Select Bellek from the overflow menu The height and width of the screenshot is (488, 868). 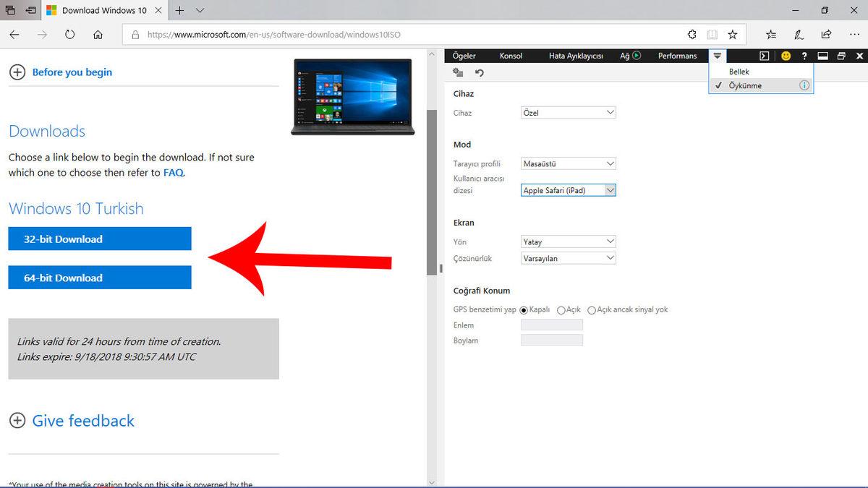739,72
